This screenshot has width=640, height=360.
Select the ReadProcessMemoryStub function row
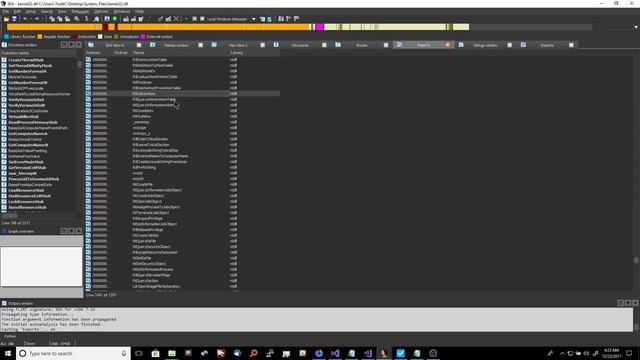[x=39, y=122]
